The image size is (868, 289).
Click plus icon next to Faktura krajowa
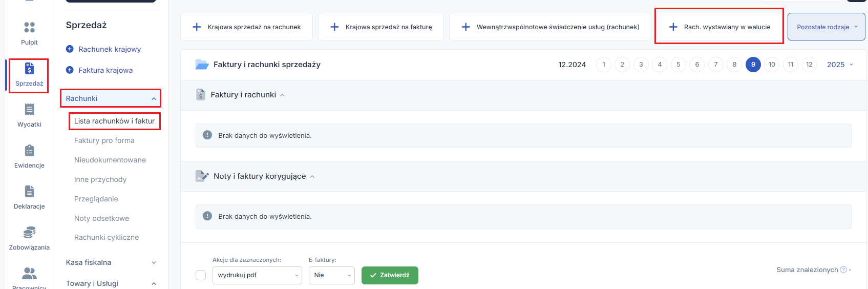[70, 70]
